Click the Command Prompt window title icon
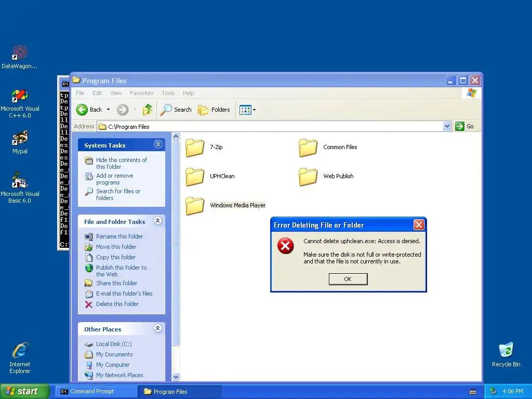Image resolution: width=532 pixels, height=399 pixels. (x=65, y=84)
